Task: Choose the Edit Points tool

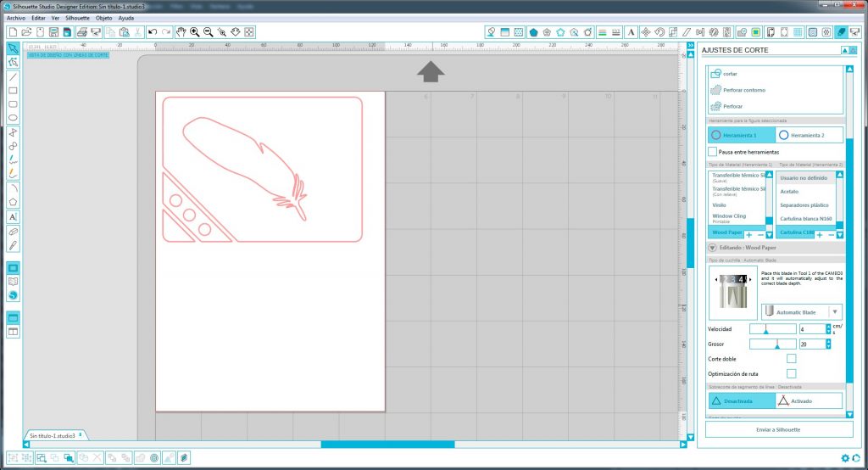Action: coord(13,63)
